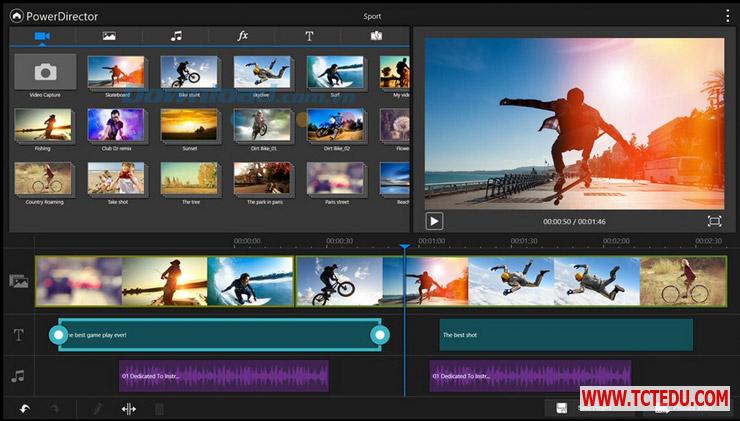Click the PowerDirector home icon

point(17,16)
